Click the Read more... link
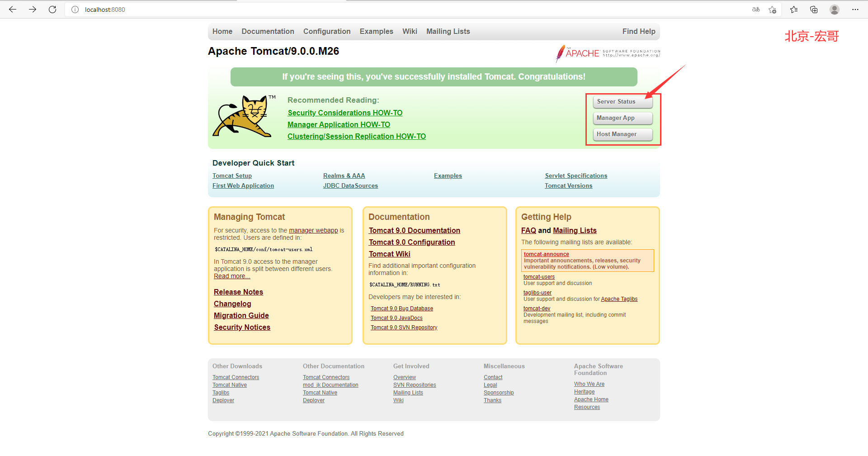 pyautogui.click(x=232, y=276)
